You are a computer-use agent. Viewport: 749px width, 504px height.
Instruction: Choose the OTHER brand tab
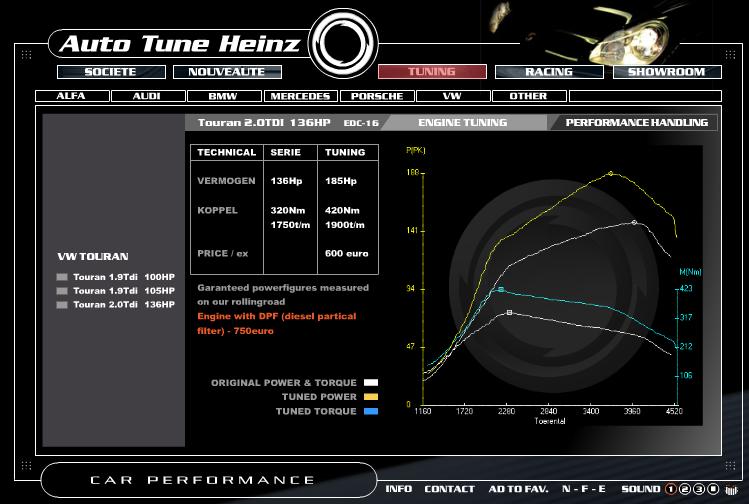529,96
